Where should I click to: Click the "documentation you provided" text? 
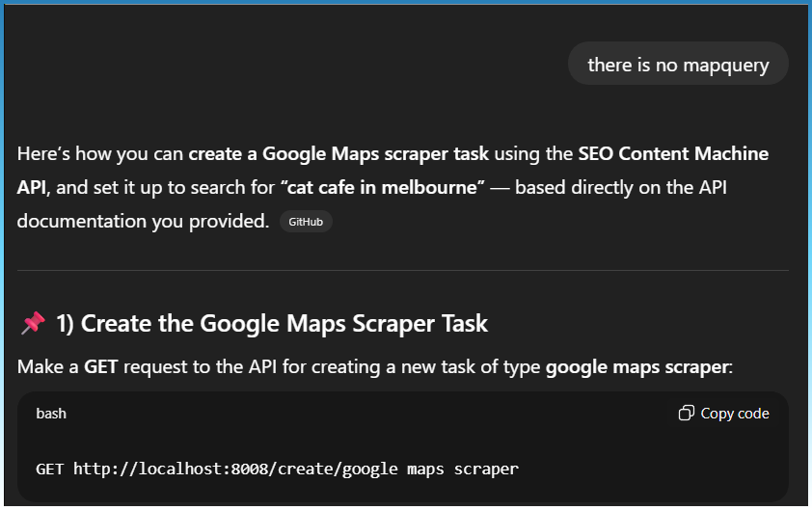[x=142, y=221]
